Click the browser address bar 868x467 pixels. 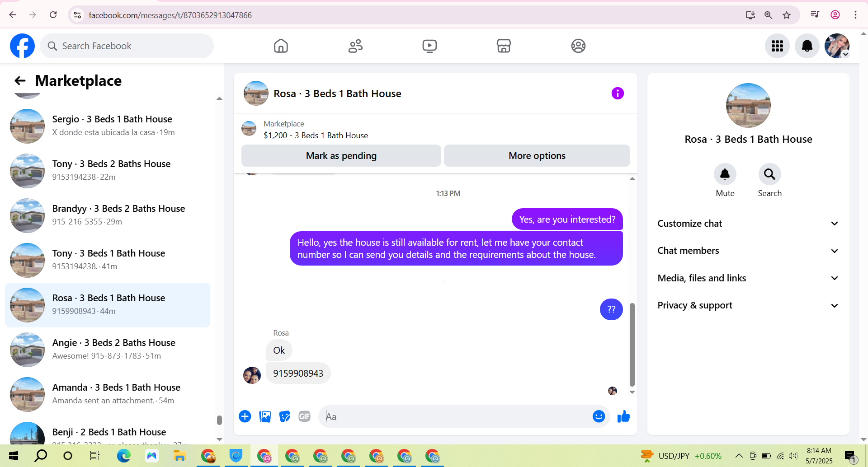(407, 15)
